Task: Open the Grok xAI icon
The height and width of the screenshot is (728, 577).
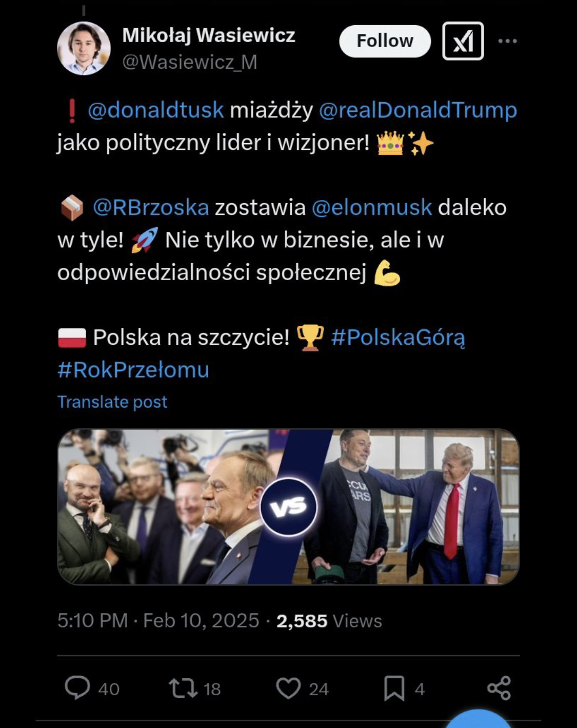Action: 463,41
